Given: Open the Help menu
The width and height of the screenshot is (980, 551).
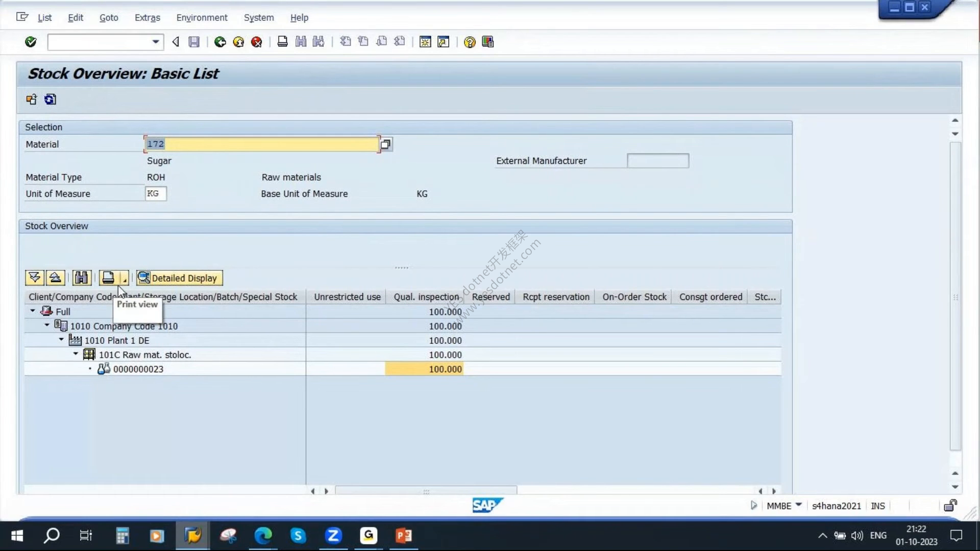Looking at the screenshot, I should click(x=299, y=17).
